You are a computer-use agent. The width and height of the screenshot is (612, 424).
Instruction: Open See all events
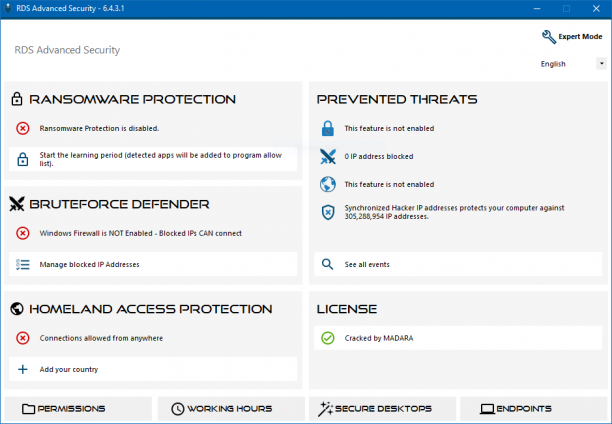point(458,264)
